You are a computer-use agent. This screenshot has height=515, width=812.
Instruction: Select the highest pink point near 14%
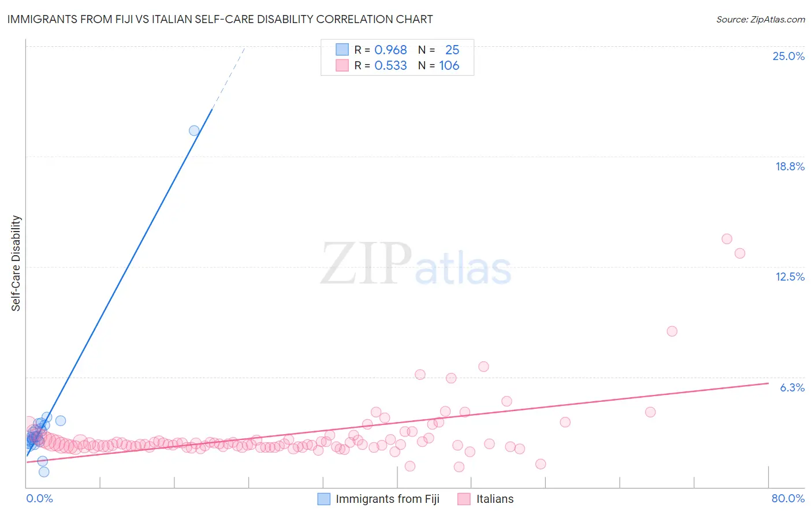[727, 239]
